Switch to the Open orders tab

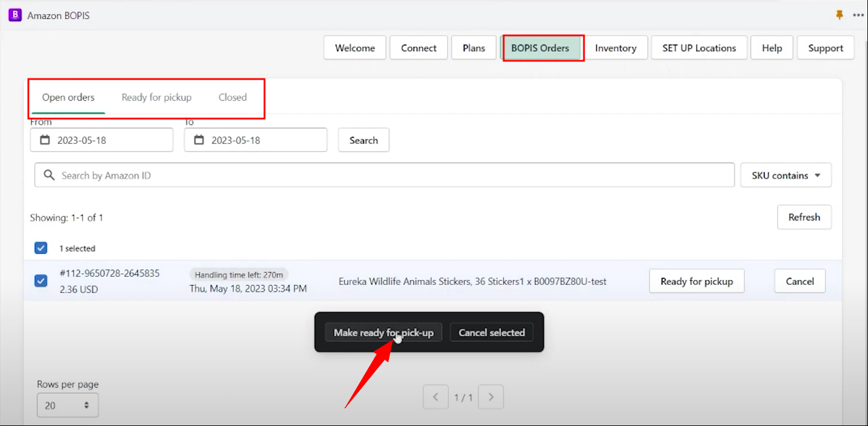coord(68,97)
